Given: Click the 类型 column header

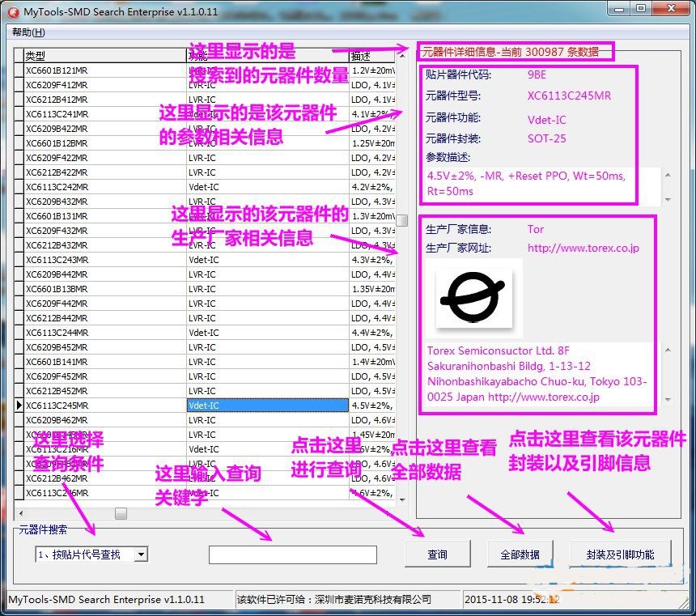Looking at the screenshot, I should 105,56.
